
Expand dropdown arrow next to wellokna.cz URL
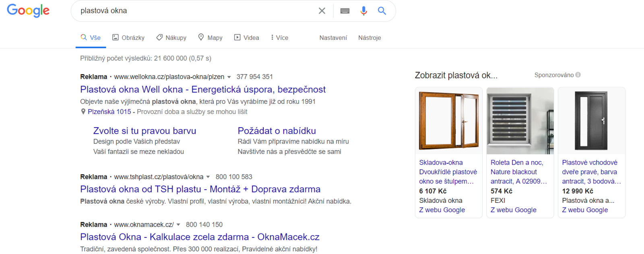pyautogui.click(x=229, y=77)
